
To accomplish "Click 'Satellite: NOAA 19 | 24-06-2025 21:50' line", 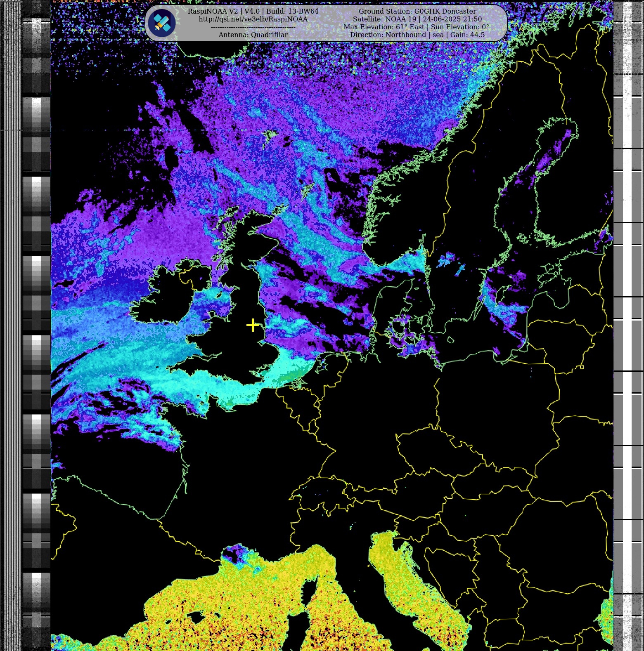I will [x=417, y=19].
